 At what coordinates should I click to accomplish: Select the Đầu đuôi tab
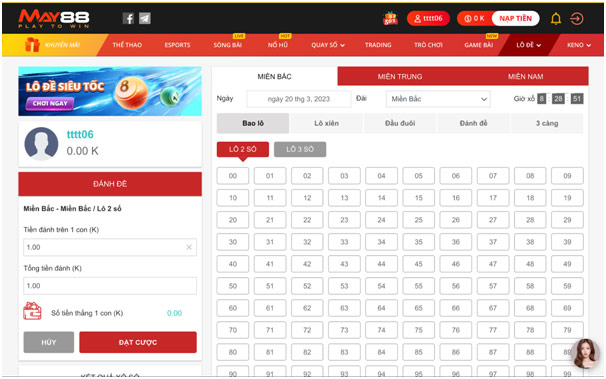(400, 123)
